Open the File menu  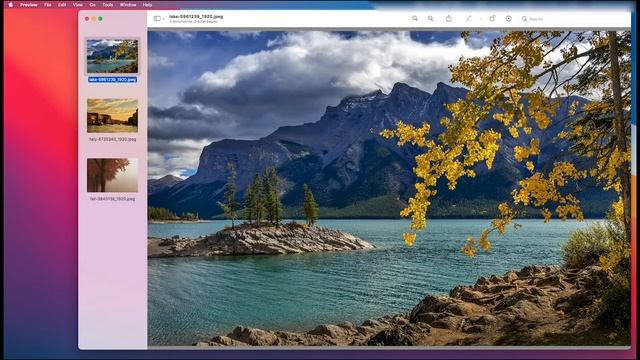48,5
